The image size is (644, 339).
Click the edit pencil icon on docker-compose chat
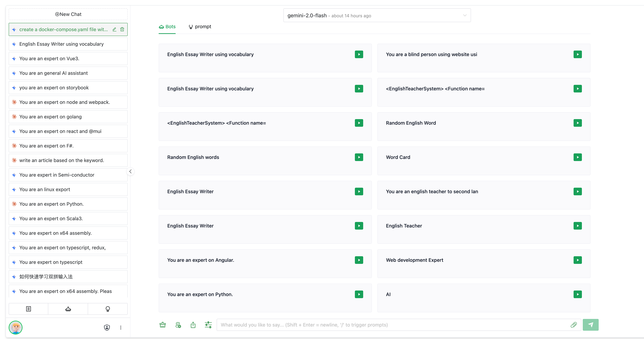[114, 29]
